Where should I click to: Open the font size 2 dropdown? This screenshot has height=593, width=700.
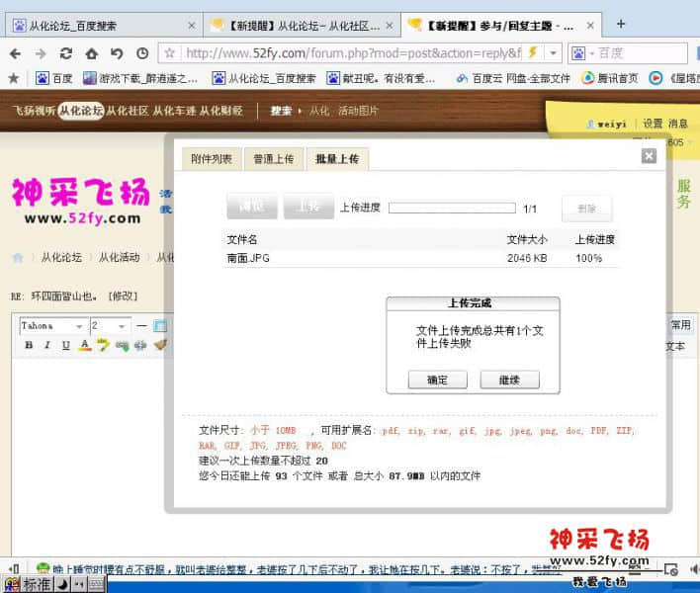[110, 326]
